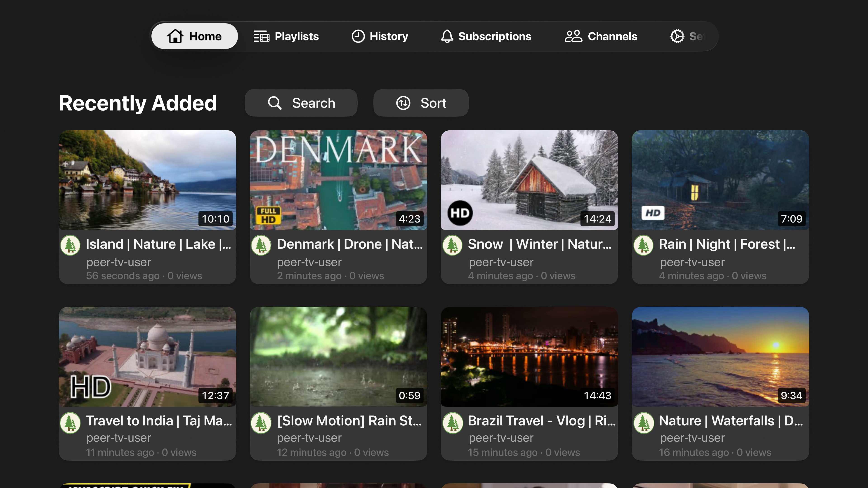Click the Playlists list icon
Viewport: 868px width, 488px height.
coord(262,36)
